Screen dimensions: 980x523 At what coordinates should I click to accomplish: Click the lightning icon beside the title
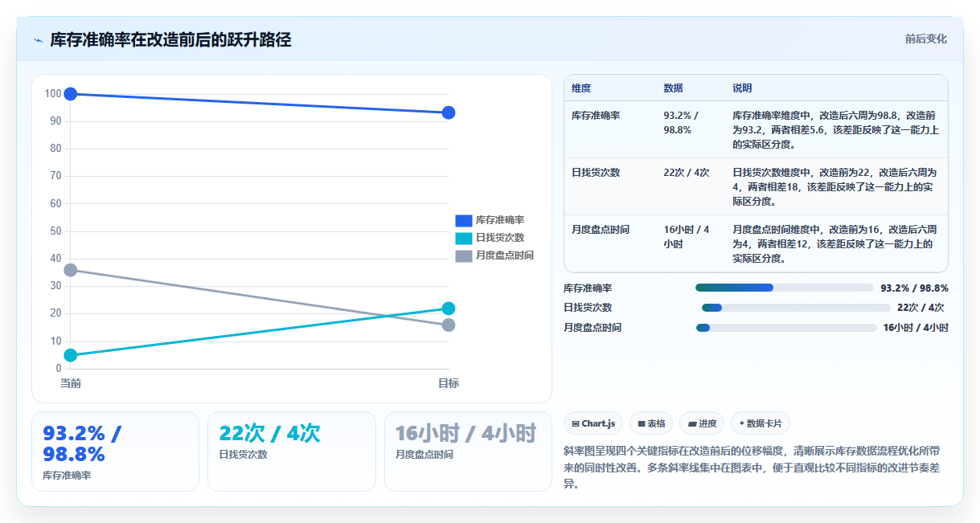tap(39, 40)
